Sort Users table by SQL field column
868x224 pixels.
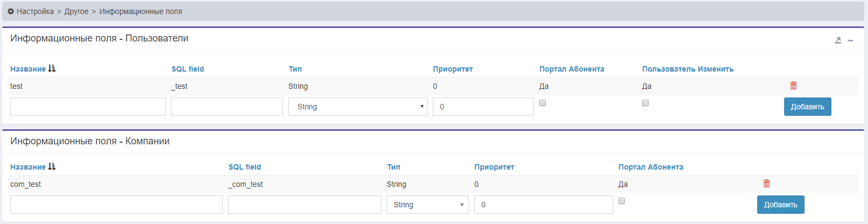point(188,69)
